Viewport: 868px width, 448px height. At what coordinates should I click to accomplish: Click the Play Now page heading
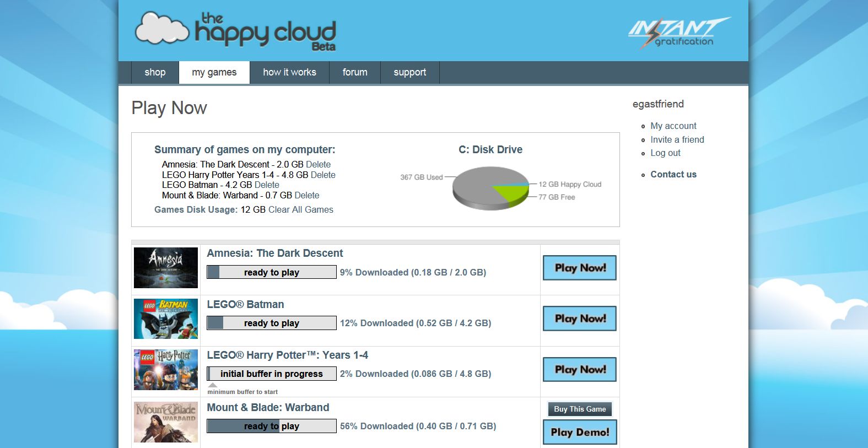169,108
